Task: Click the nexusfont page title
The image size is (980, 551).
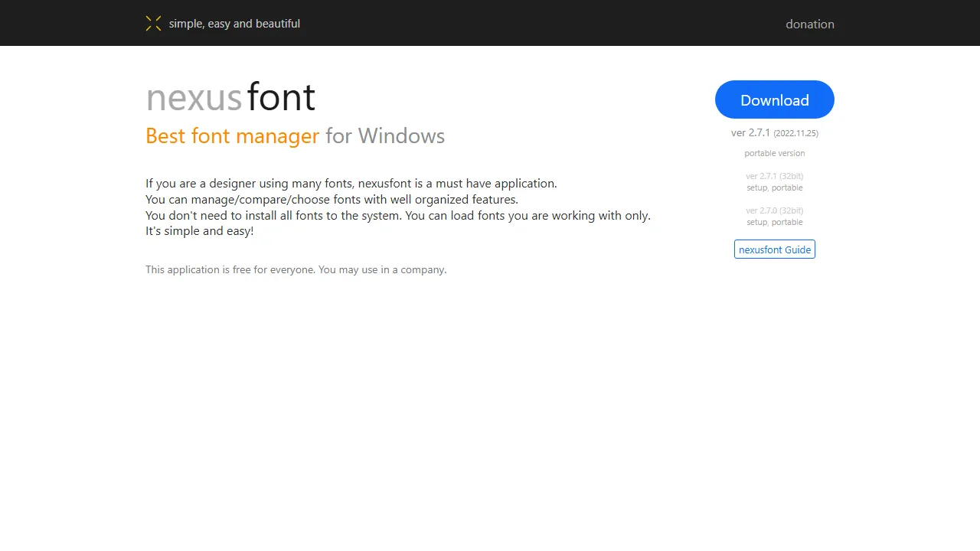Action: (230, 97)
